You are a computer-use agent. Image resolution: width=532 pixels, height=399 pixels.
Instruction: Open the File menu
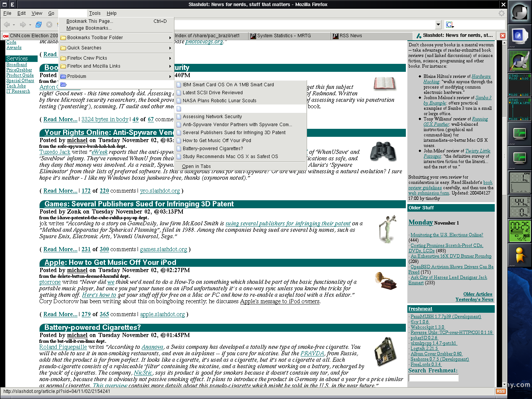[7, 13]
